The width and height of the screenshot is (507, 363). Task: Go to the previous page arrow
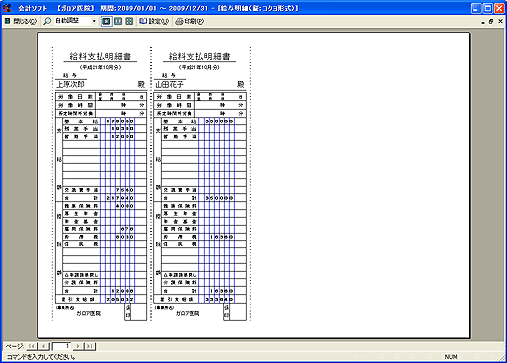[44, 346]
